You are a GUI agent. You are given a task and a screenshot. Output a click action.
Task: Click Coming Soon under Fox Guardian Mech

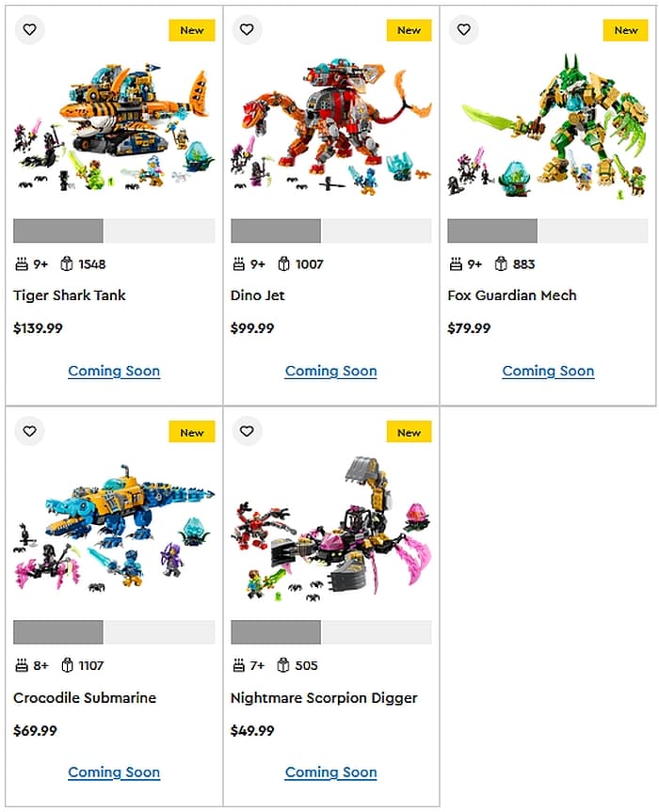[x=548, y=371]
